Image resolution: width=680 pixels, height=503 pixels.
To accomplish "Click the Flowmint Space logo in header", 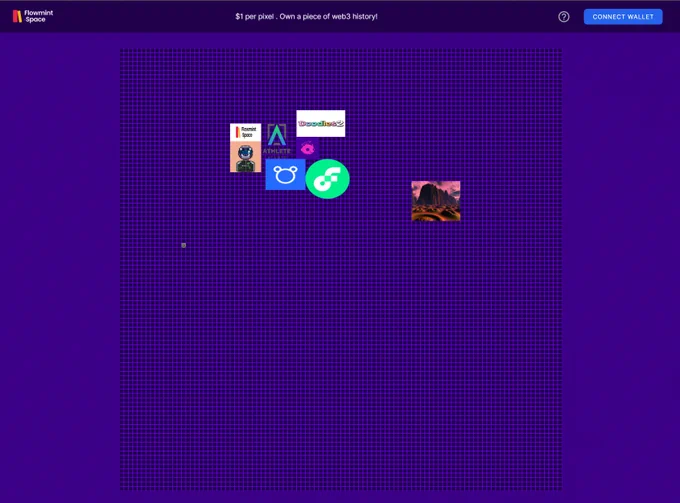I will tap(33, 16).
